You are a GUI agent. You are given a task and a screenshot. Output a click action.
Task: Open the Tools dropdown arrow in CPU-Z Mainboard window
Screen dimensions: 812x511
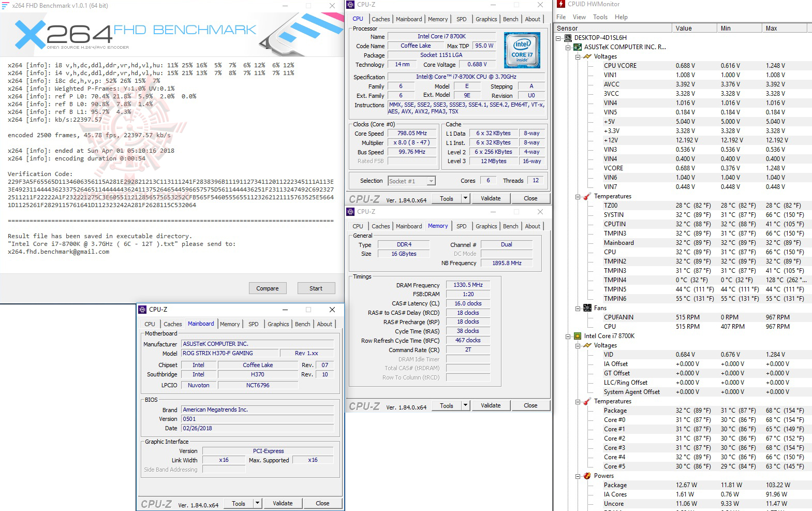click(257, 503)
